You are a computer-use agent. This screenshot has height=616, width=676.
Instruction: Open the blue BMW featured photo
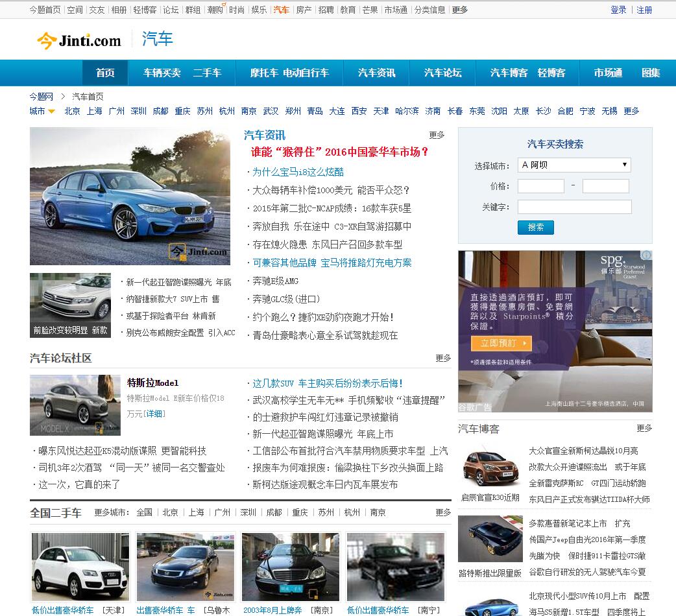130,196
